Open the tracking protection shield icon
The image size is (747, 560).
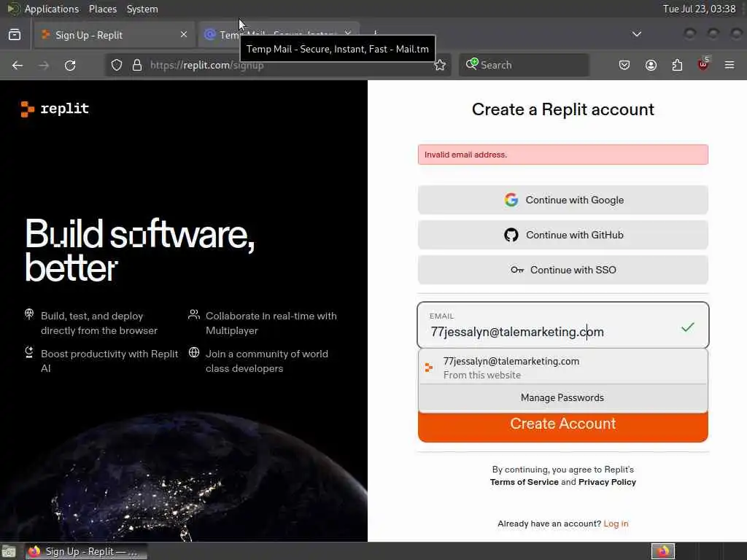(117, 65)
